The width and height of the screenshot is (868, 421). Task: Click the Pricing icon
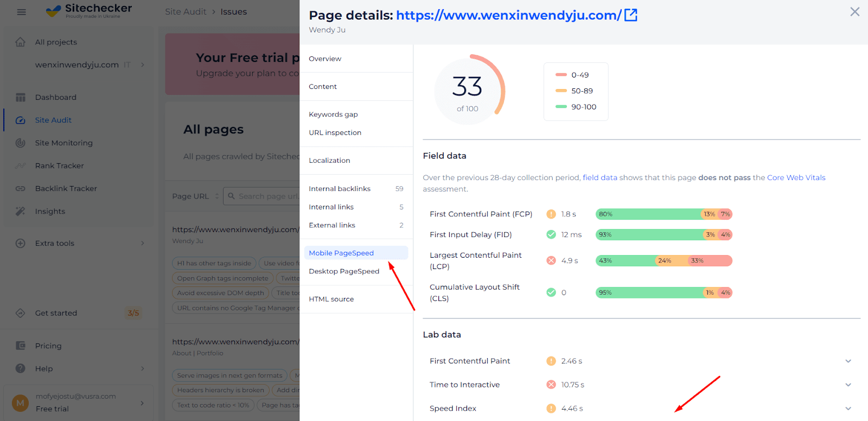21,346
